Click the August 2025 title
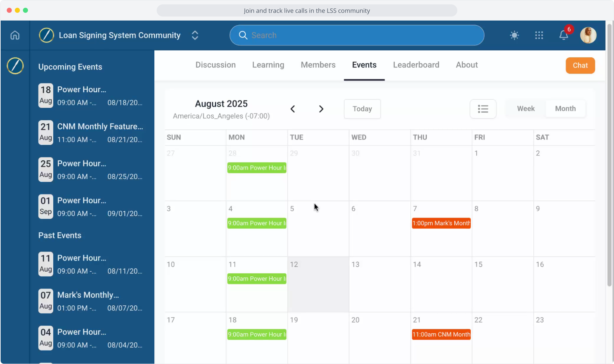 coord(221,103)
